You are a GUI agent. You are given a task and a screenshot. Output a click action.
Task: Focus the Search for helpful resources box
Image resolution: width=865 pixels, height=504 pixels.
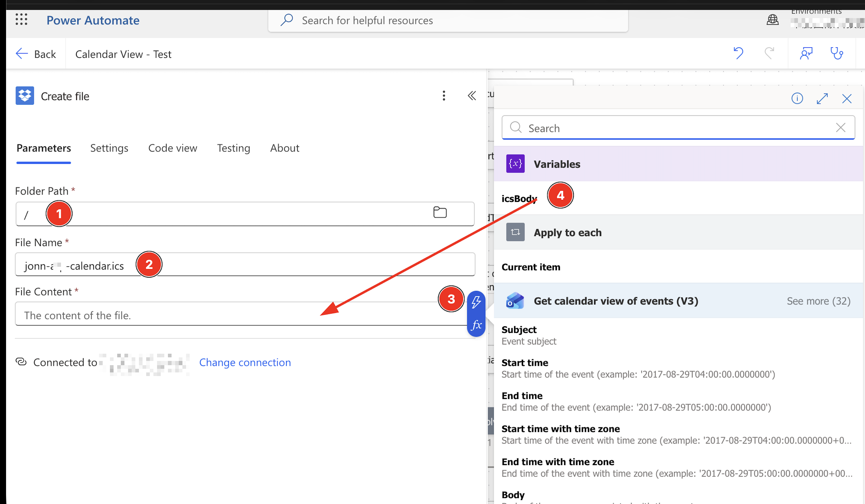tap(448, 20)
